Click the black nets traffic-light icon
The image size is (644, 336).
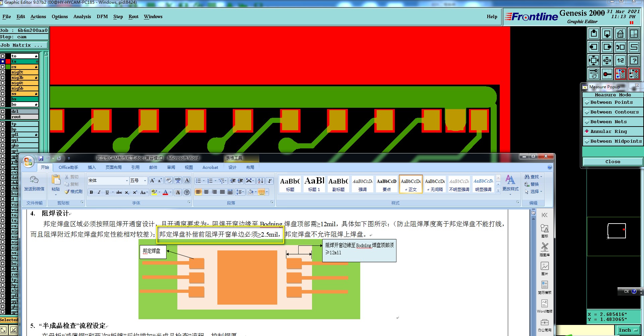click(634, 74)
